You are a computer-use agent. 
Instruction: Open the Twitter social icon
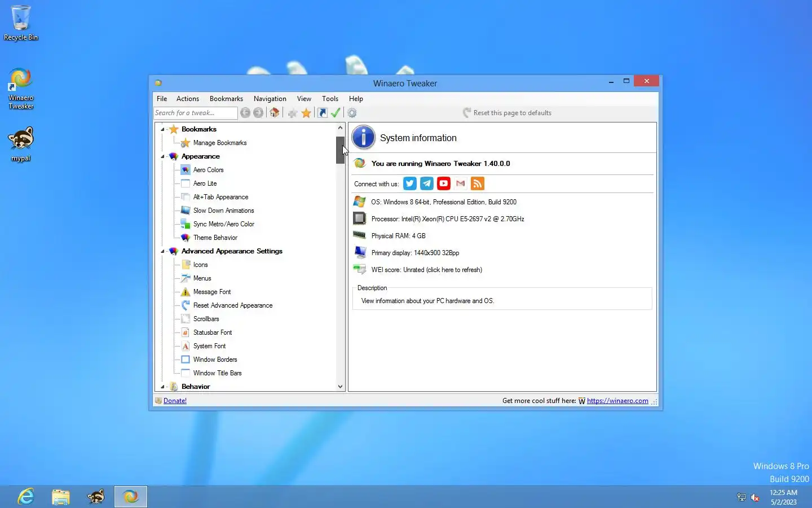point(410,183)
